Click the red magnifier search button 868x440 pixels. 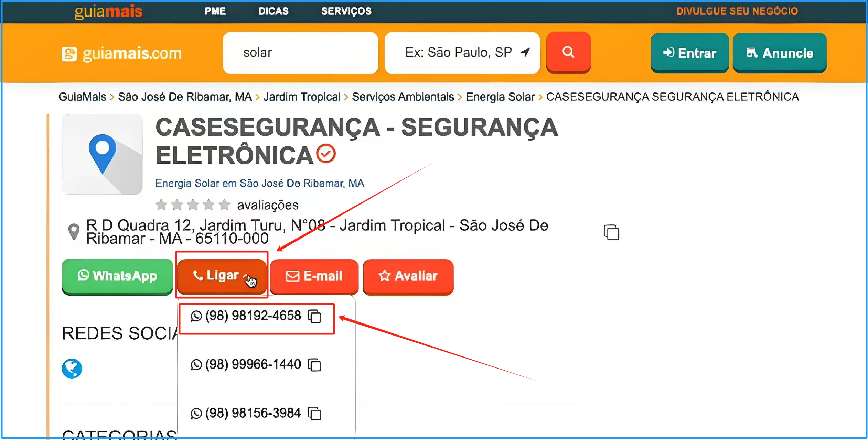[x=568, y=52]
